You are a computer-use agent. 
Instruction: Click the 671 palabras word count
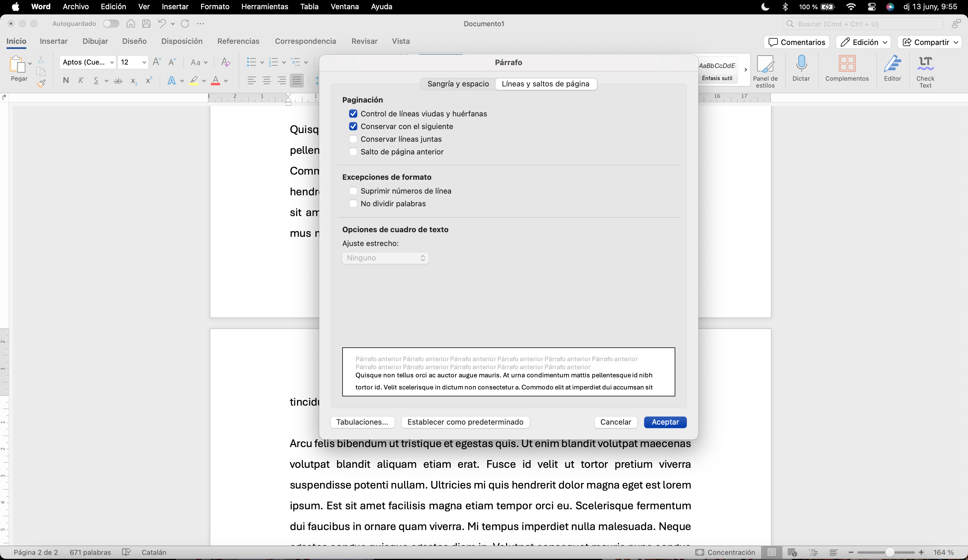[x=90, y=552]
